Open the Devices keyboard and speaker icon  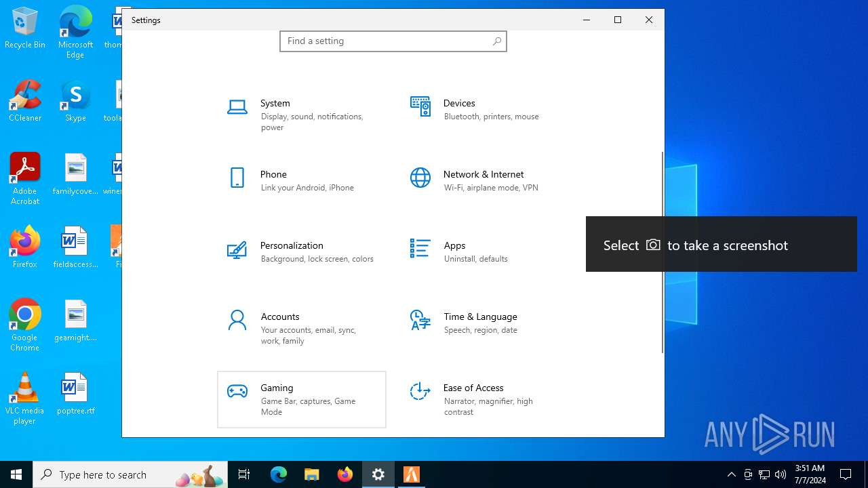420,106
